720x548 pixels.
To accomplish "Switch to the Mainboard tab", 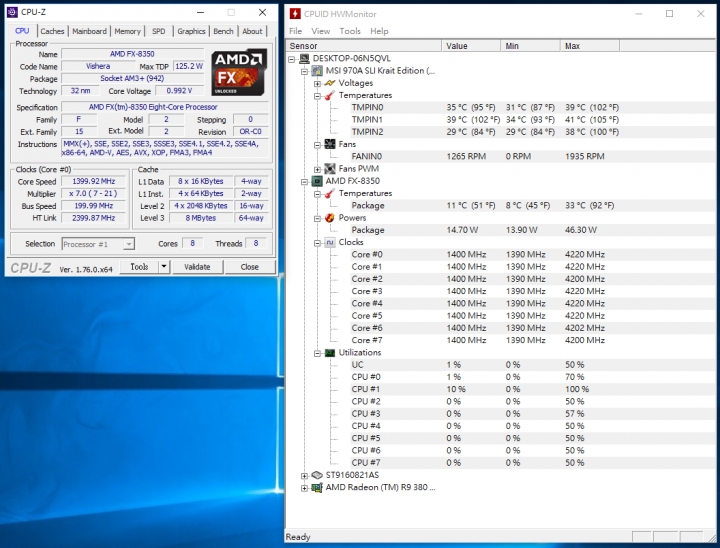I will coord(90,31).
